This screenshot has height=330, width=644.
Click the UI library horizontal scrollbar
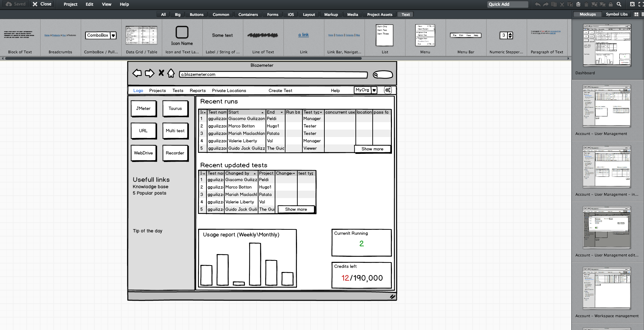[x=183, y=58]
